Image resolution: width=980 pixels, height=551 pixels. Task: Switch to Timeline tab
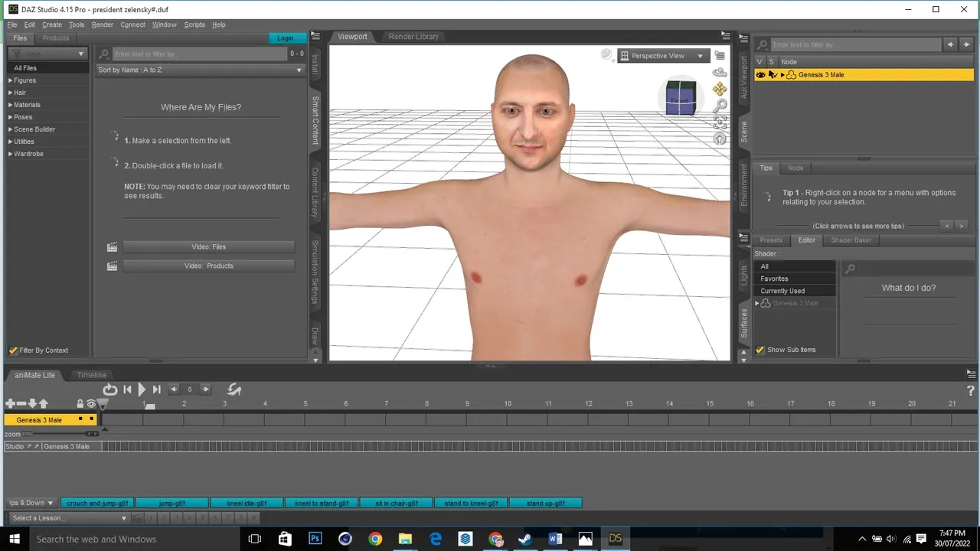pos(91,375)
